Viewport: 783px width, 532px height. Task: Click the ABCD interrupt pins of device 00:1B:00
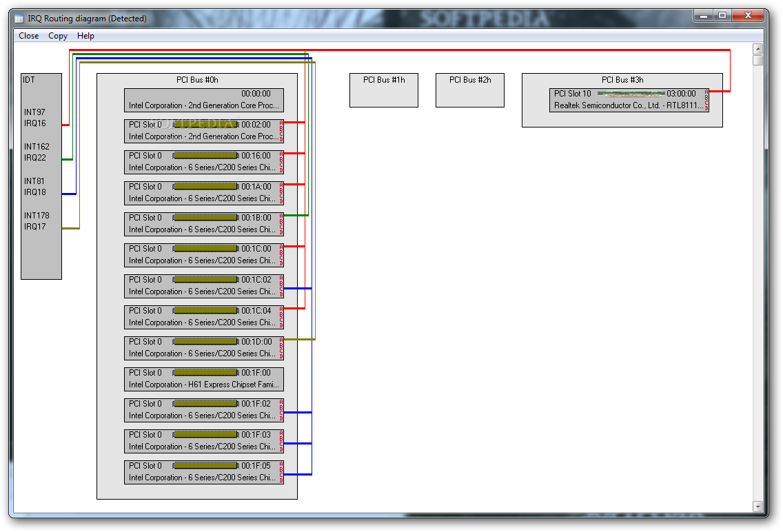pyautogui.click(x=281, y=223)
